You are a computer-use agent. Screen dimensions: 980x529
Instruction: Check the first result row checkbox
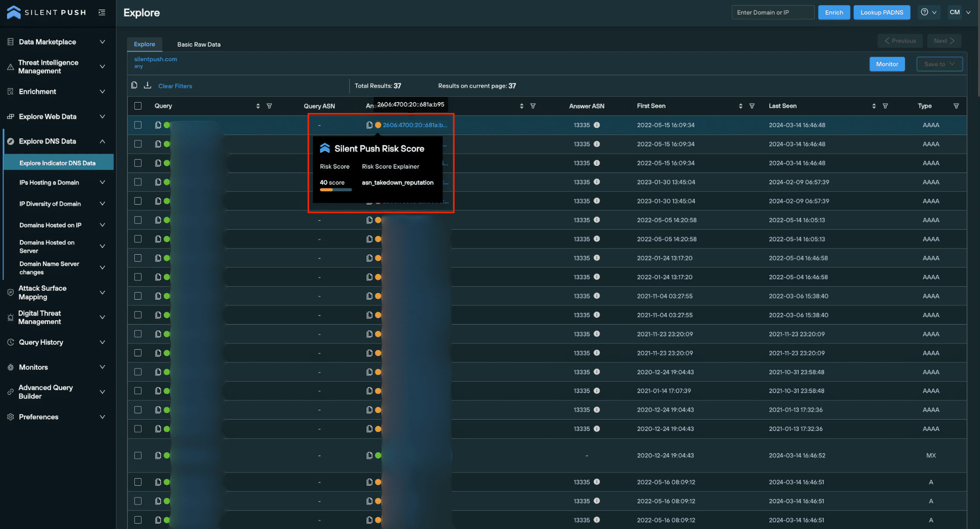pyautogui.click(x=138, y=125)
